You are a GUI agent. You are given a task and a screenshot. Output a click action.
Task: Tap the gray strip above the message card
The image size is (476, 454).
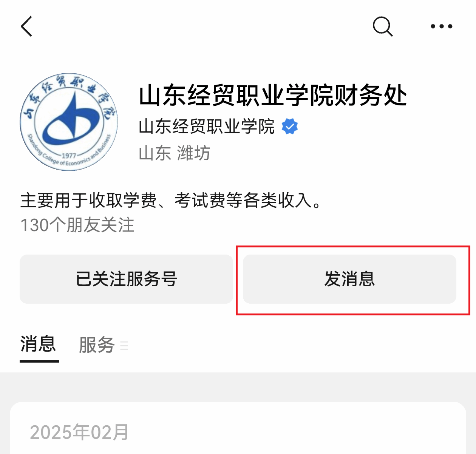coord(238,387)
